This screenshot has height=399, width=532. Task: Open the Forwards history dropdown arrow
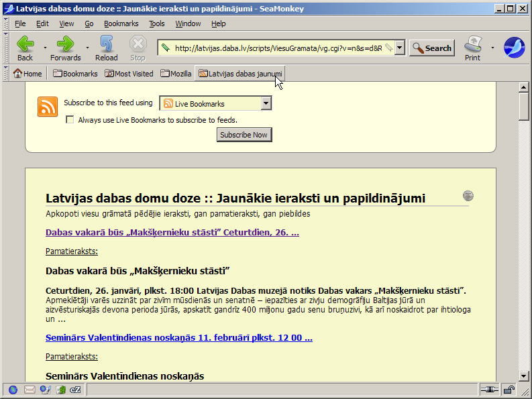87,48
